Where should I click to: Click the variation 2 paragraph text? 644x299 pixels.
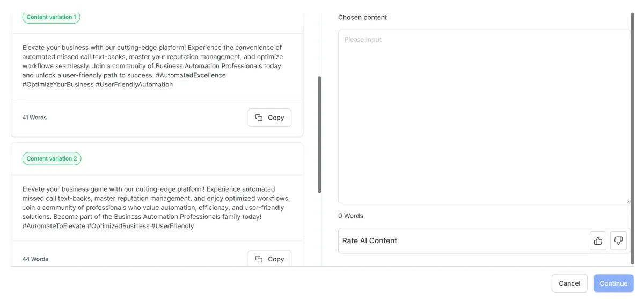pyautogui.click(x=156, y=208)
